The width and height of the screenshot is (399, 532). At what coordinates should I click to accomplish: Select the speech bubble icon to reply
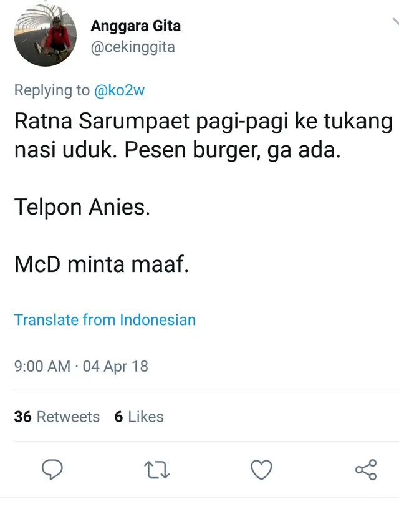coord(53,470)
